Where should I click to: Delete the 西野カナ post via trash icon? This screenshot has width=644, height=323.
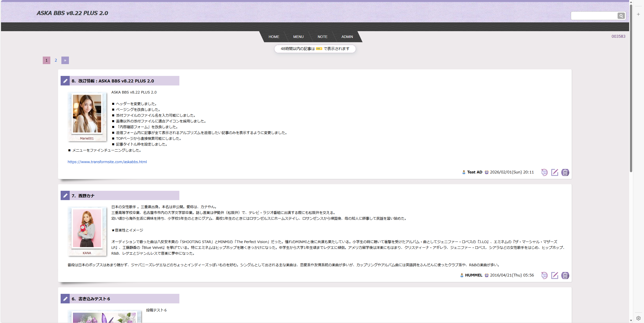tap(565, 275)
